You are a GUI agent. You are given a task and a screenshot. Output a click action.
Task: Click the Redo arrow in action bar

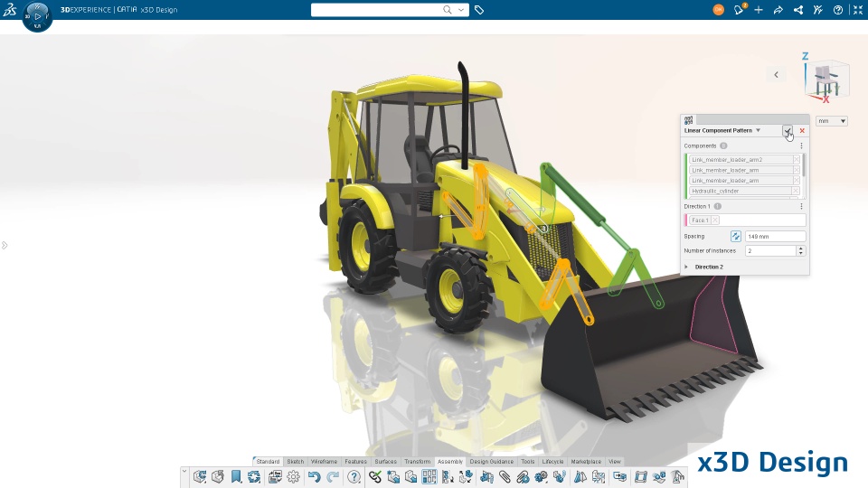[333, 476]
